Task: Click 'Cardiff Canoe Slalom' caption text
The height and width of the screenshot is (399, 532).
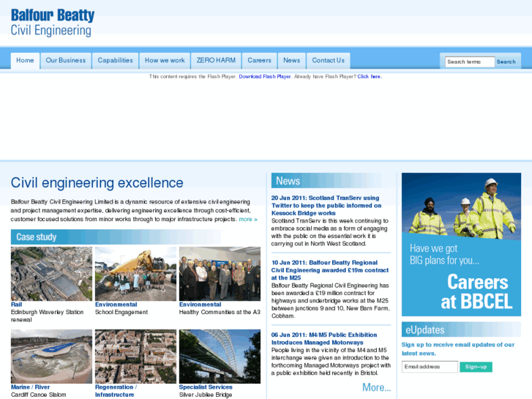Action: pos(38,395)
